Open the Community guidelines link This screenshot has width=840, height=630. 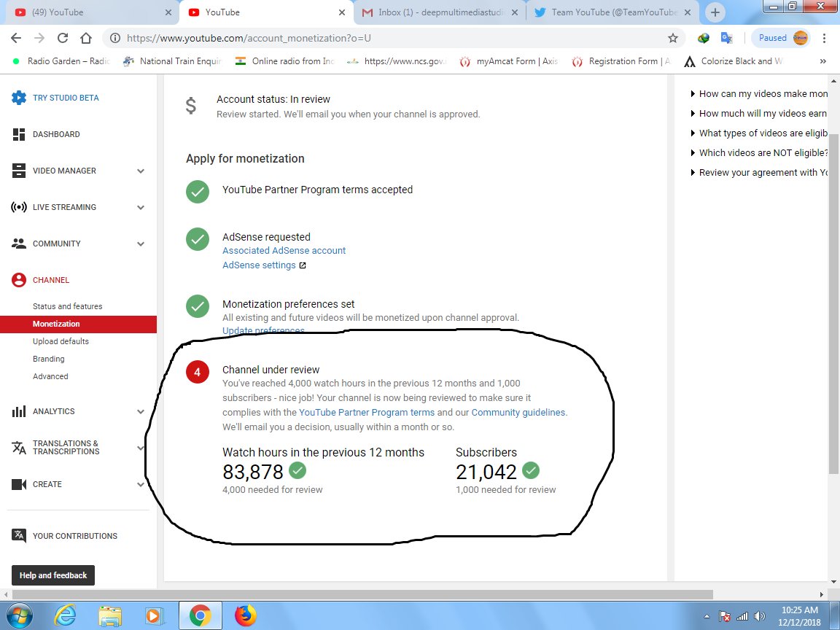[518, 413]
